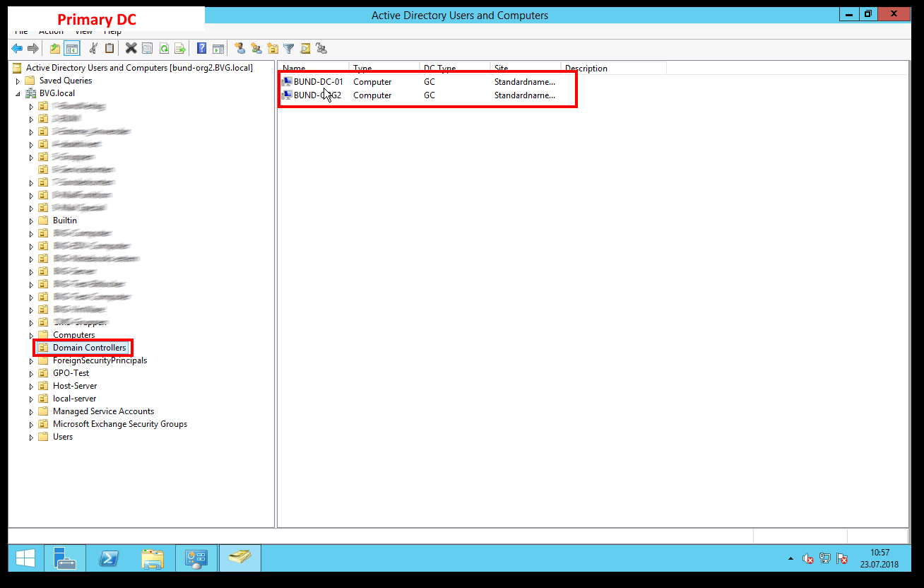The height and width of the screenshot is (588, 924).
Task: Collapse the BVG.local domain node
Action: (18, 93)
